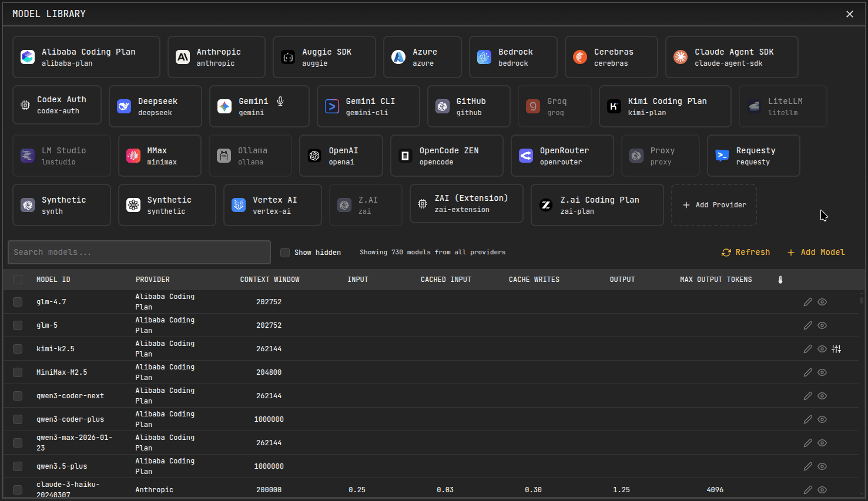Screen dimensions: 868x501
Task: Click the Vertex AI logo icon
Action: point(239,205)
